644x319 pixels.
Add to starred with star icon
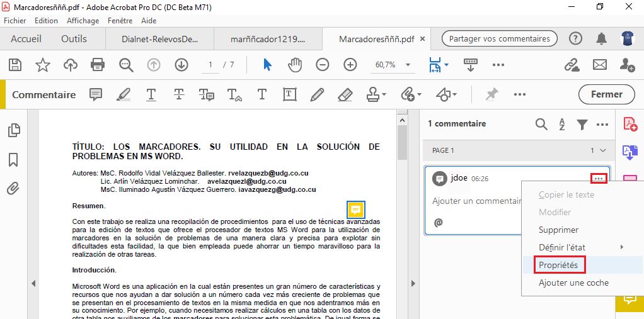(x=43, y=65)
